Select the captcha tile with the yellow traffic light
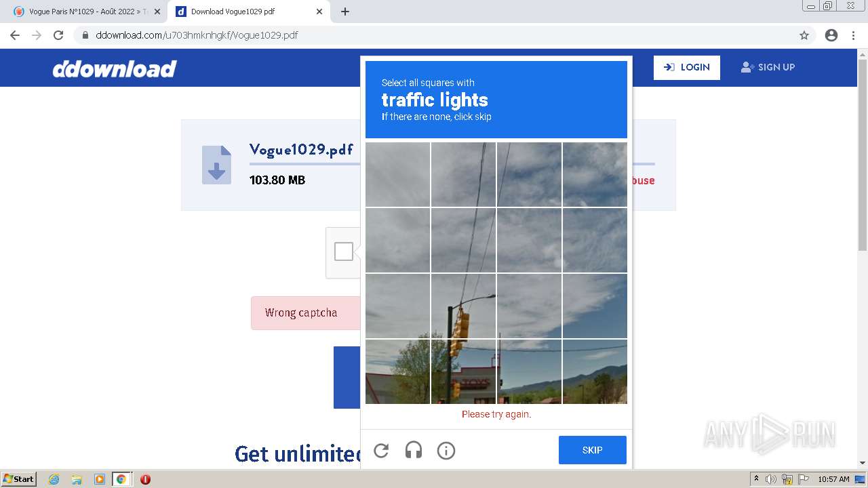Image resolution: width=868 pixels, height=488 pixels. 463,306
